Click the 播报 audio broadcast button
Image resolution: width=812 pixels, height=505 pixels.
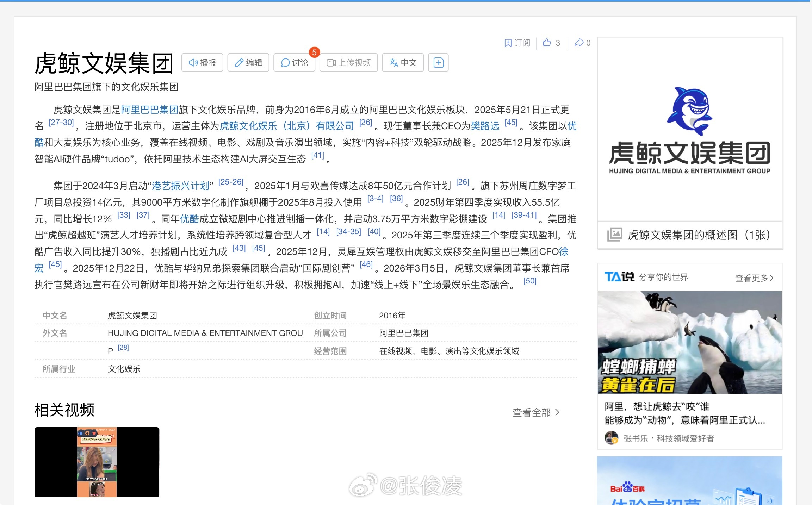(202, 63)
